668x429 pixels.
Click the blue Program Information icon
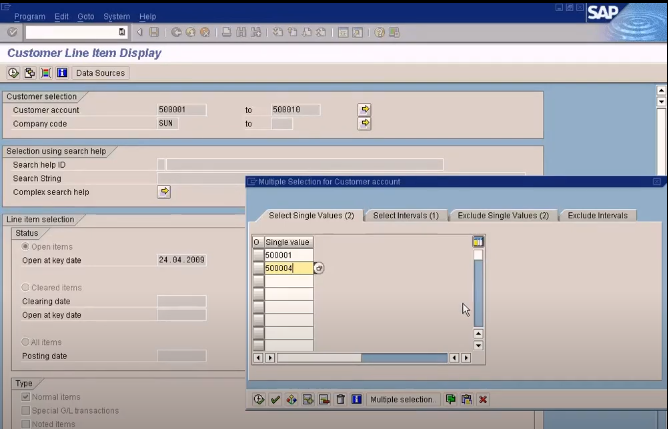(62, 73)
